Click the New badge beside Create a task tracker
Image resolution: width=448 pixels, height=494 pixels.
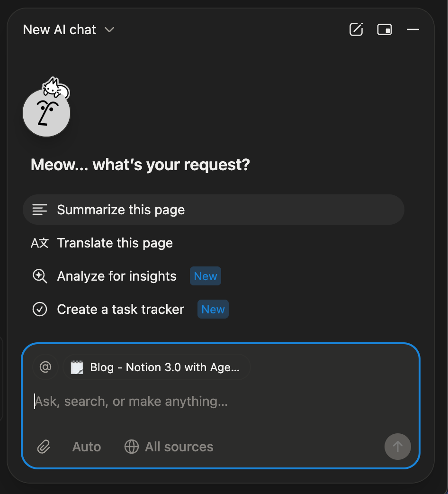click(213, 310)
